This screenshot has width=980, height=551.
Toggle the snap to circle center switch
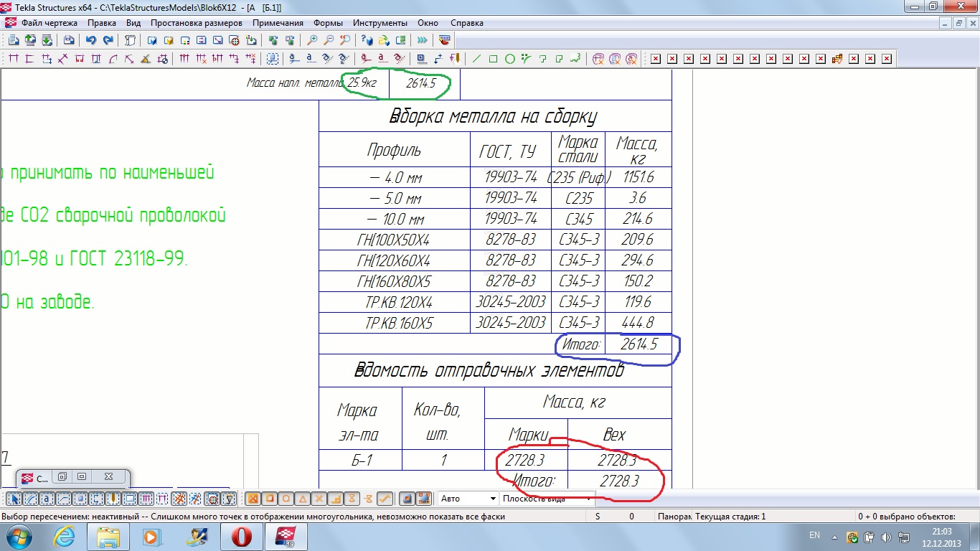pyautogui.click(x=286, y=499)
